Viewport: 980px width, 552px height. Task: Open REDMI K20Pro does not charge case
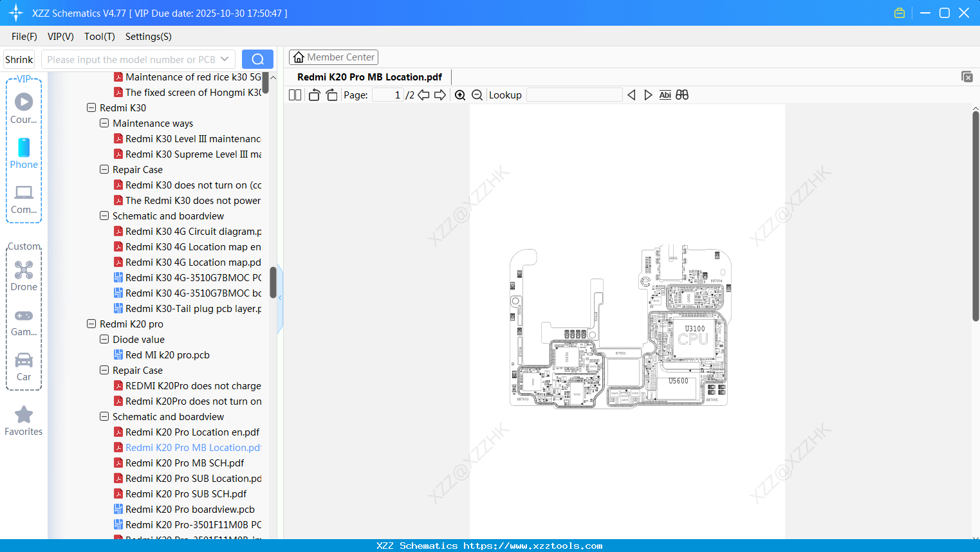coord(193,386)
